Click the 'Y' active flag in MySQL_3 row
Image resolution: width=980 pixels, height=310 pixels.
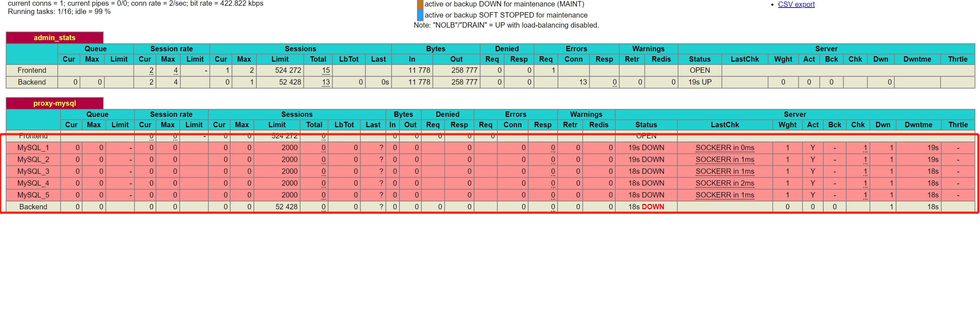pyautogui.click(x=813, y=171)
